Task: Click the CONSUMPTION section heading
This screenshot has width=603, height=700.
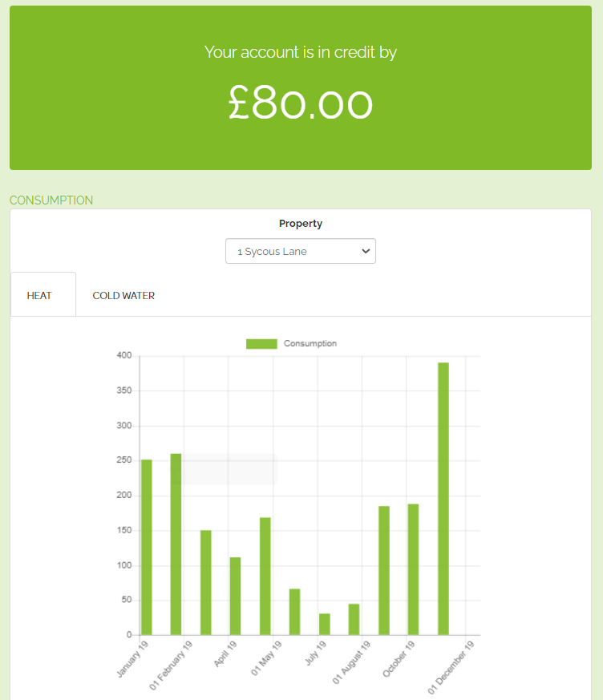Action: coord(51,200)
